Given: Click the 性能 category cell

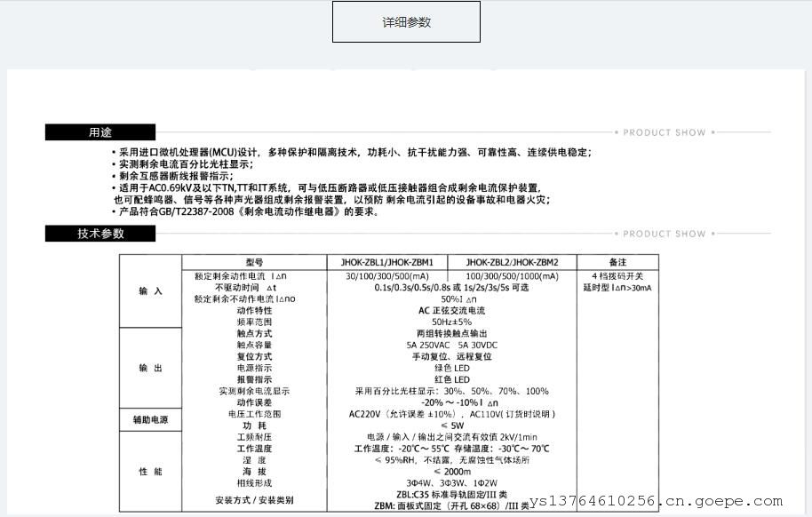Looking at the screenshot, I should [151, 472].
